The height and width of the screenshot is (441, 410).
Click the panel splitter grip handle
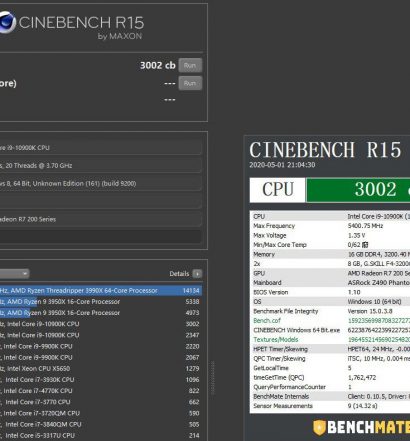point(213,378)
